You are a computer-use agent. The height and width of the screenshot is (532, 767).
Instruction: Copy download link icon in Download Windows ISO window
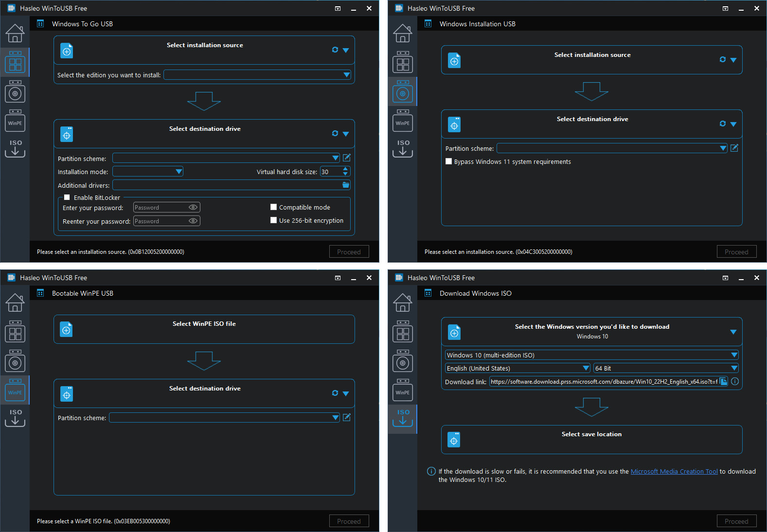tap(724, 381)
